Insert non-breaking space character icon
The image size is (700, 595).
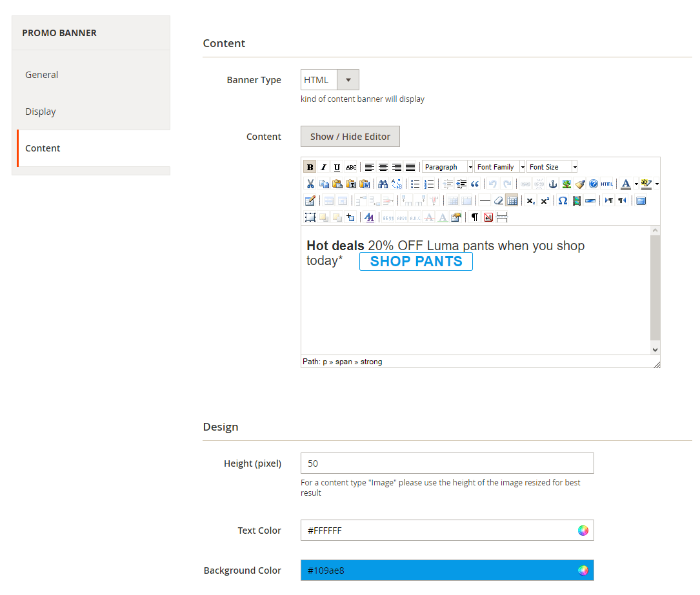point(488,217)
